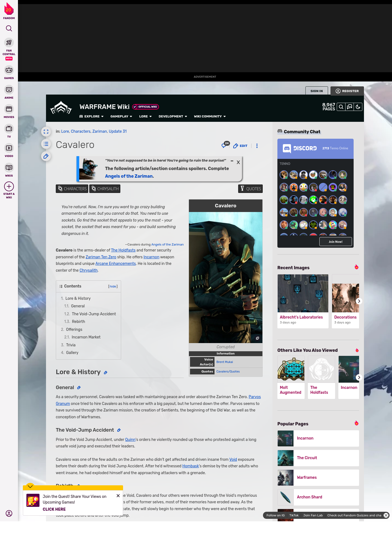The width and height of the screenshot is (392, 545).
Task: Follow The Holdfasts link in intro
Action: click(x=123, y=250)
